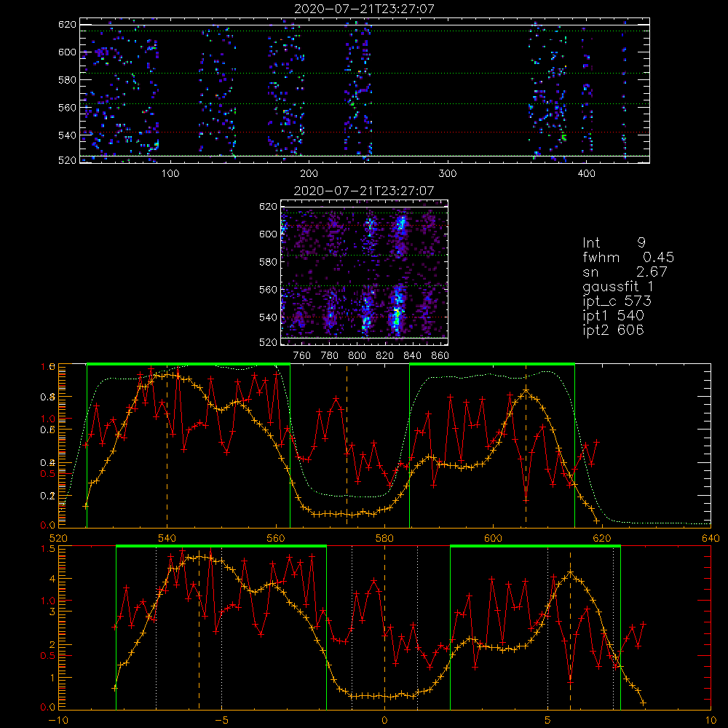Image resolution: width=728 pixels, height=728 pixels.
Task: Click x-axis label 760 on middle image
Action: (302, 356)
